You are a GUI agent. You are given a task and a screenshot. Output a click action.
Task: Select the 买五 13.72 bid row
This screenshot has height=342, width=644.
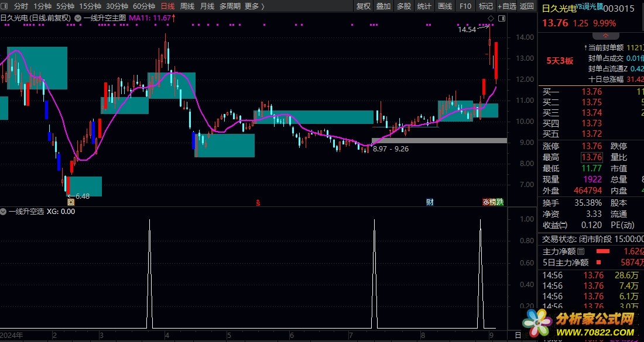click(591, 134)
